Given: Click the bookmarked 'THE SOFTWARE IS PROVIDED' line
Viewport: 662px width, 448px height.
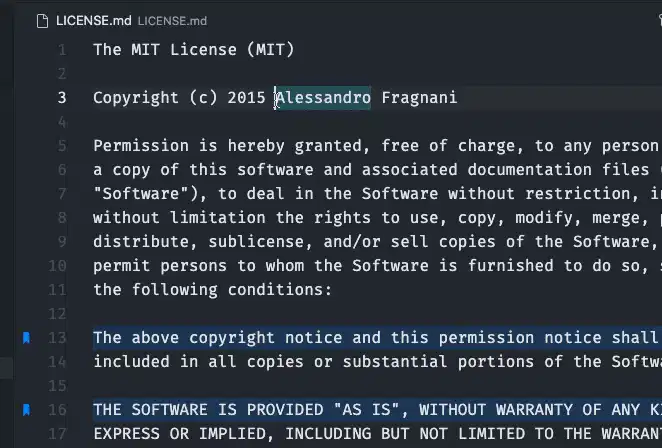Looking at the screenshot, I should pos(377,410).
